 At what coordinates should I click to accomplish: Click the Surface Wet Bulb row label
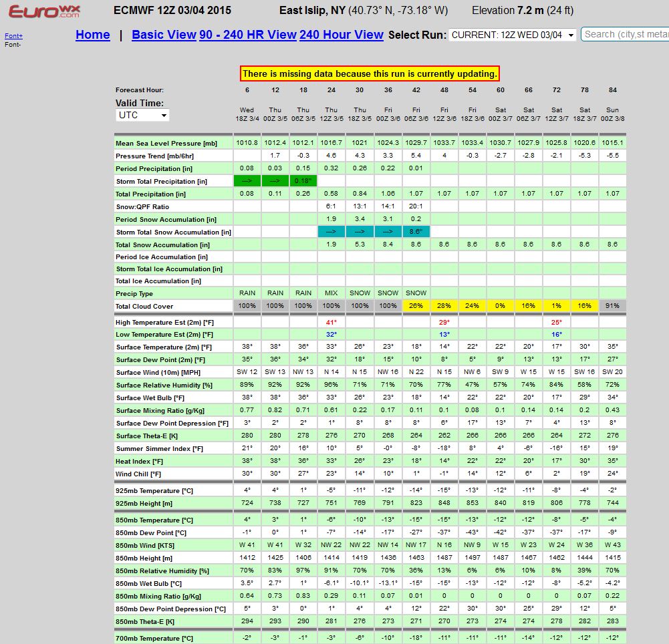coord(150,398)
